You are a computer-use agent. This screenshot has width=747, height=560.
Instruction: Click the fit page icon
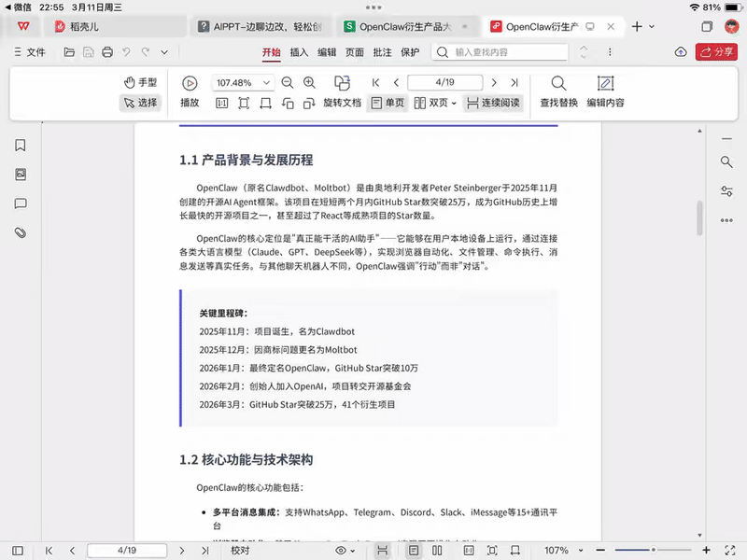click(244, 103)
